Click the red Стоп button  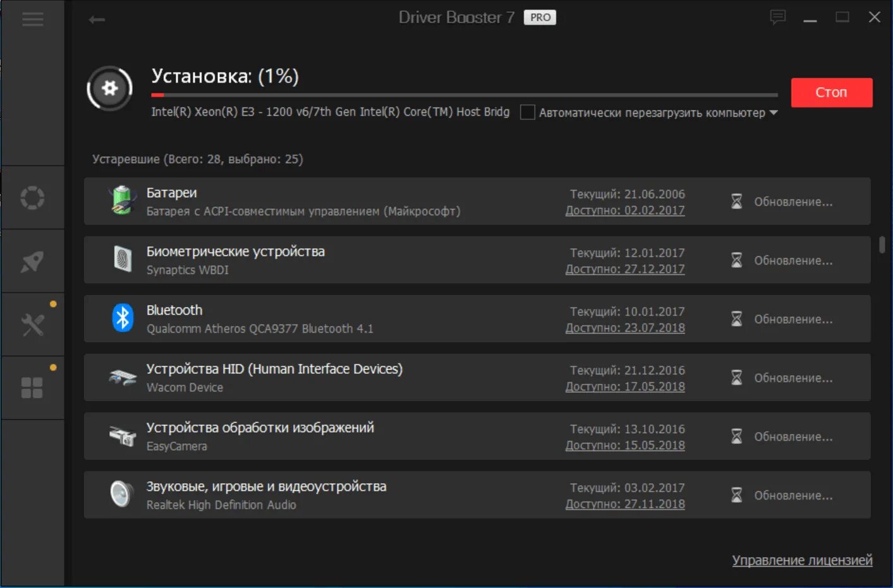click(x=832, y=92)
